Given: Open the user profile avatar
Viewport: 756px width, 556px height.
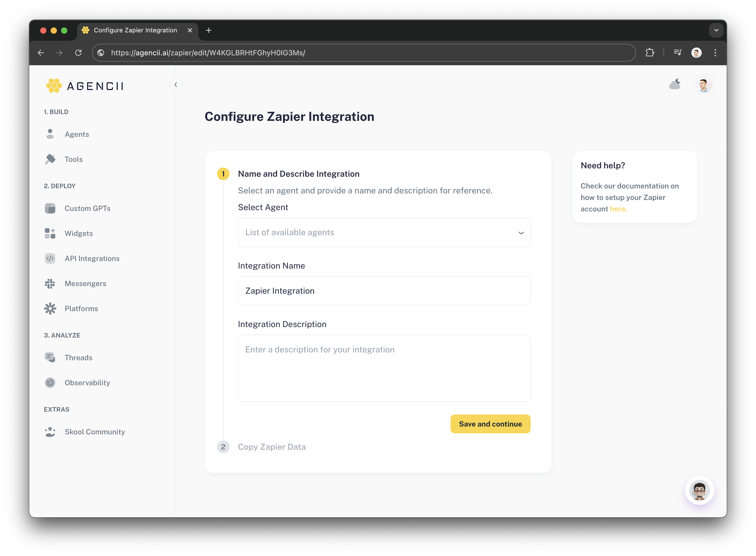Looking at the screenshot, I should (704, 84).
